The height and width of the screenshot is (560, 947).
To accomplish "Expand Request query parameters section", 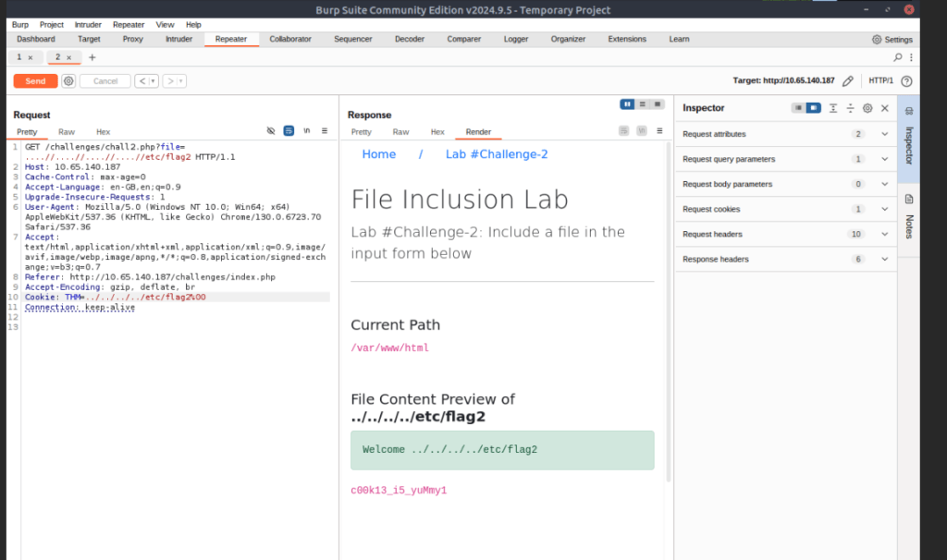I will click(x=785, y=159).
